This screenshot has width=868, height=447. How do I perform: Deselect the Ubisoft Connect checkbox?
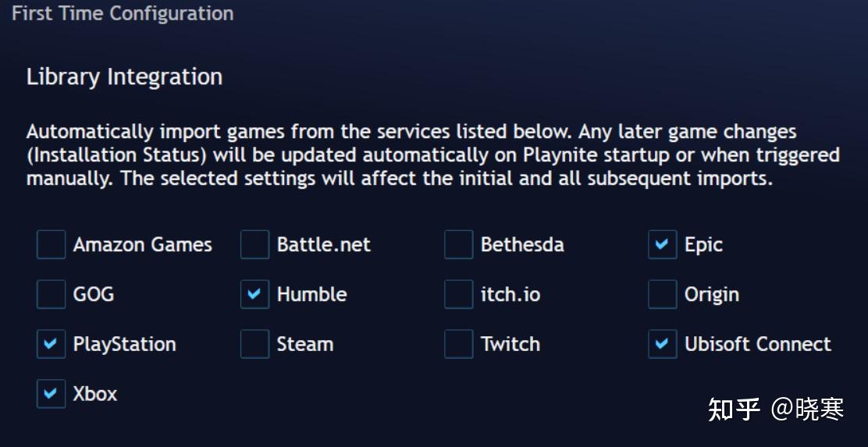pyautogui.click(x=662, y=344)
